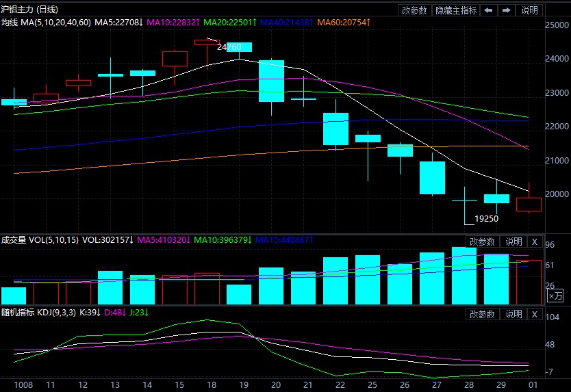Screen dimensions: 571x392
Task: Close the 随机指标 KDJ panel with X
Action: [535, 314]
